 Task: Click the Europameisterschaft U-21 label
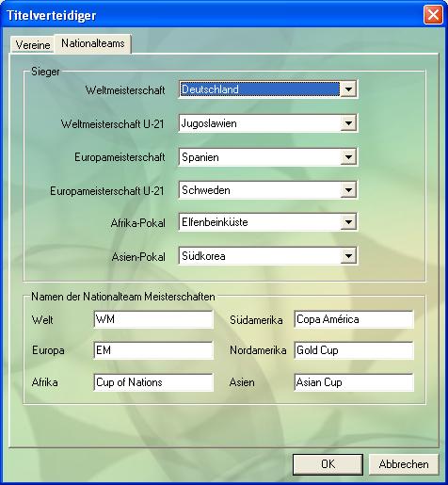click(x=107, y=191)
